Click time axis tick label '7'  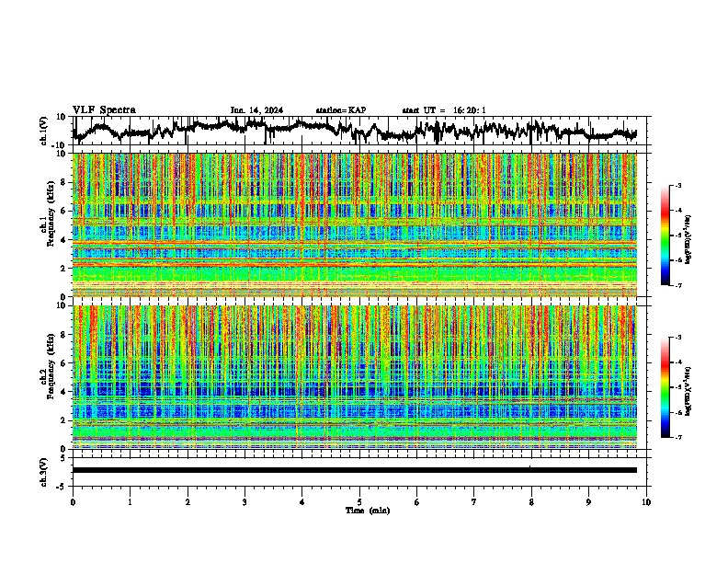point(474,502)
